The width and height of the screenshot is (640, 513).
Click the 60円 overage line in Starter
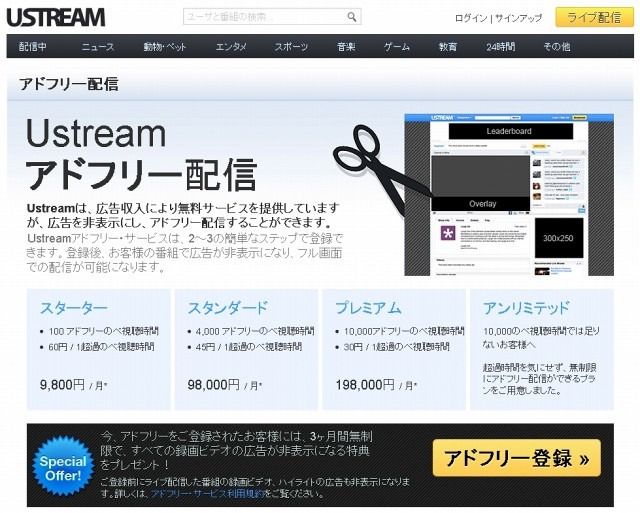pyautogui.click(x=101, y=347)
